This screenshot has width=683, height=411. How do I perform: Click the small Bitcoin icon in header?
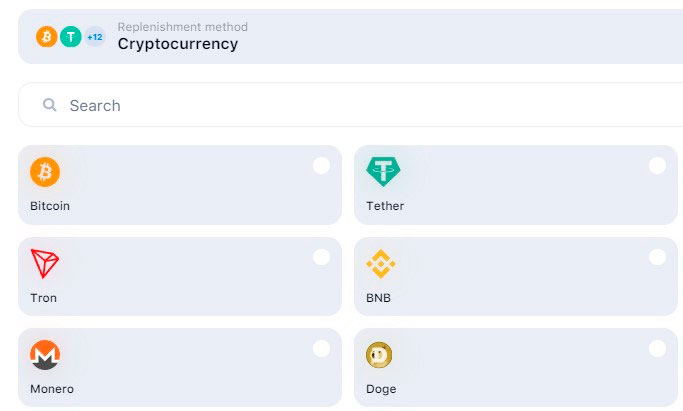47,37
